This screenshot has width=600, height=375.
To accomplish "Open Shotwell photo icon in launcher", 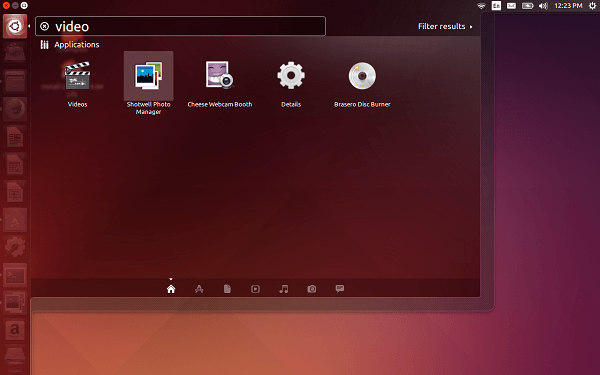I will tap(15, 303).
